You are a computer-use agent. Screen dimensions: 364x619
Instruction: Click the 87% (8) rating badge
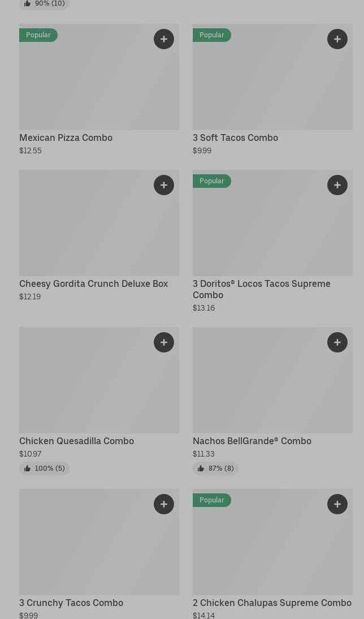[x=215, y=468]
